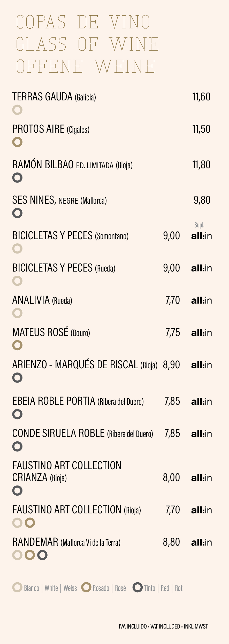The width and height of the screenshot is (229, 644).
Task: Click the 11,80 price of Ramón Bilbao
Action: pyautogui.click(x=201, y=165)
